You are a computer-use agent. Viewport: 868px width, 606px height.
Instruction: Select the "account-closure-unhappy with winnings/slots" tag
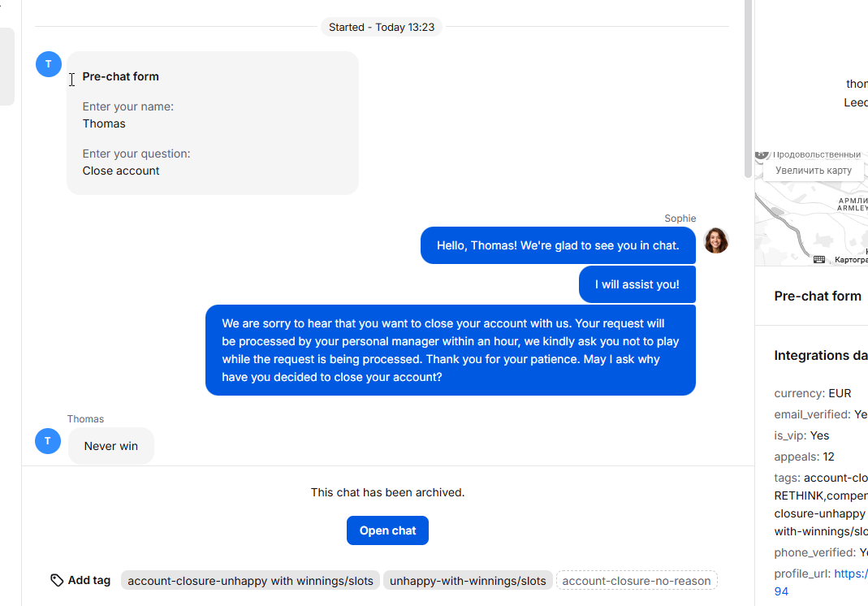pyautogui.click(x=250, y=580)
